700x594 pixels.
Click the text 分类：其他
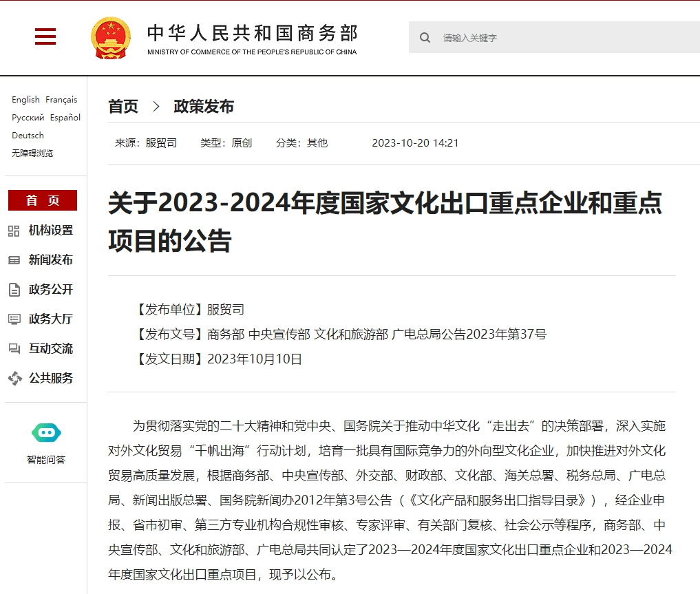pos(301,142)
